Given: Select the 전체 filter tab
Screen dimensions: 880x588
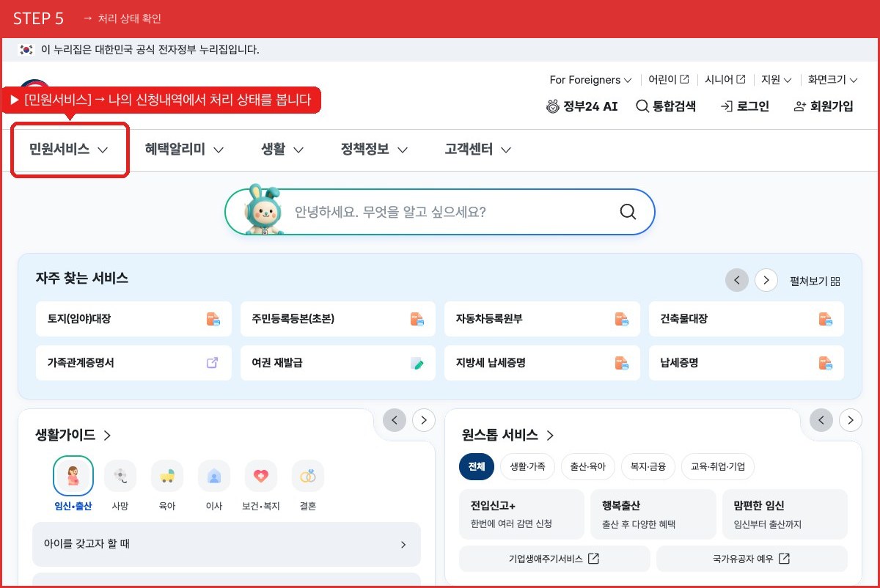Looking at the screenshot, I should coord(477,466).
